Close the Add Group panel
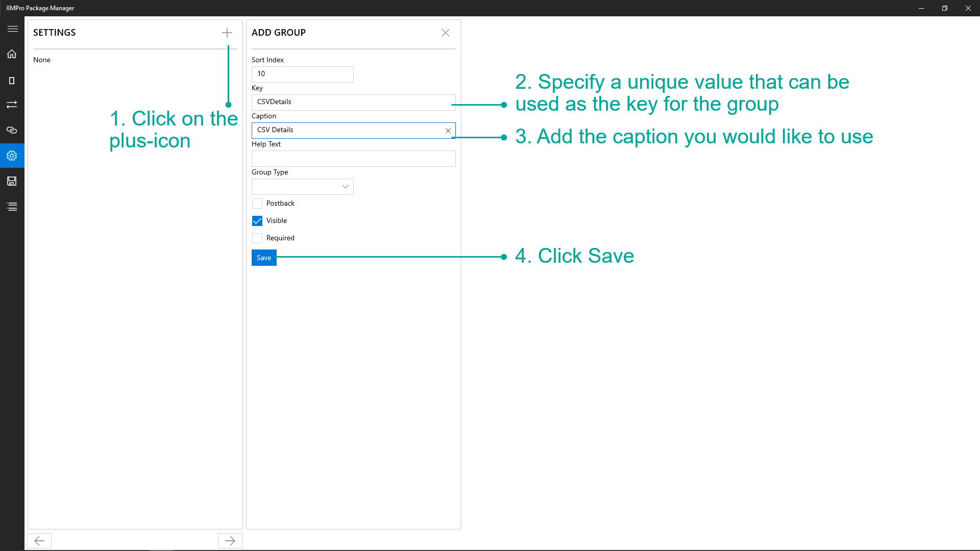The image size is (980, 551). pos(446,33)
